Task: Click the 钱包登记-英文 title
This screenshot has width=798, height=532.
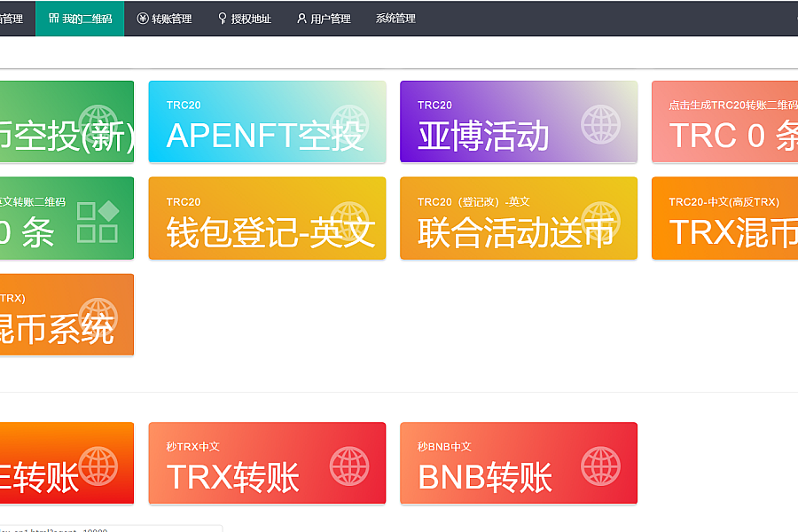Action: tap(270, 232)
